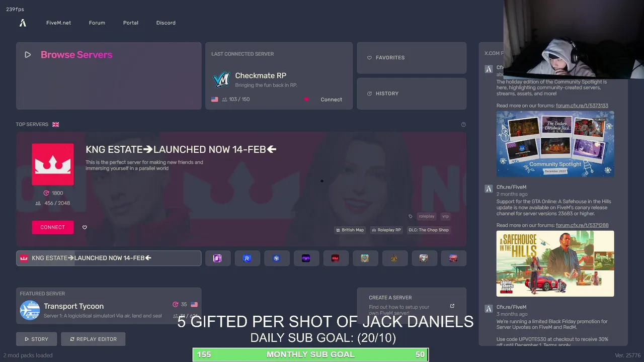Viewport: 644px width, 362px height.
Task: Click the help question icon for Top Servers
Action: point(463,125)
